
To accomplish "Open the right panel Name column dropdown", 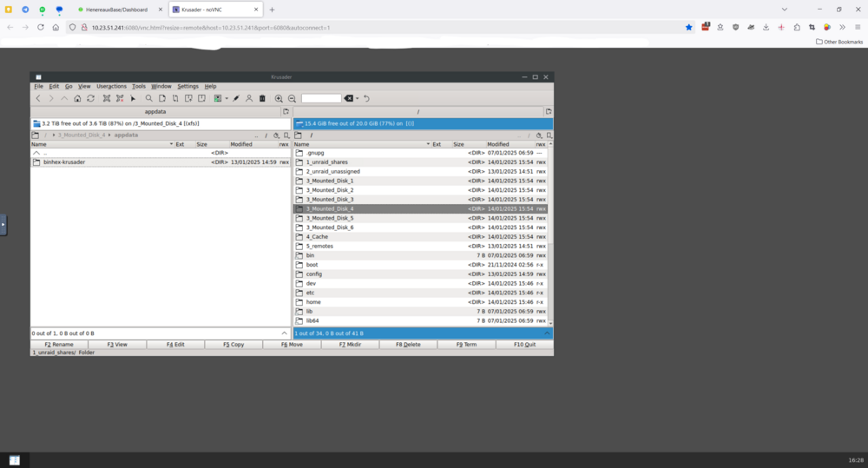I will pos(428,144).
